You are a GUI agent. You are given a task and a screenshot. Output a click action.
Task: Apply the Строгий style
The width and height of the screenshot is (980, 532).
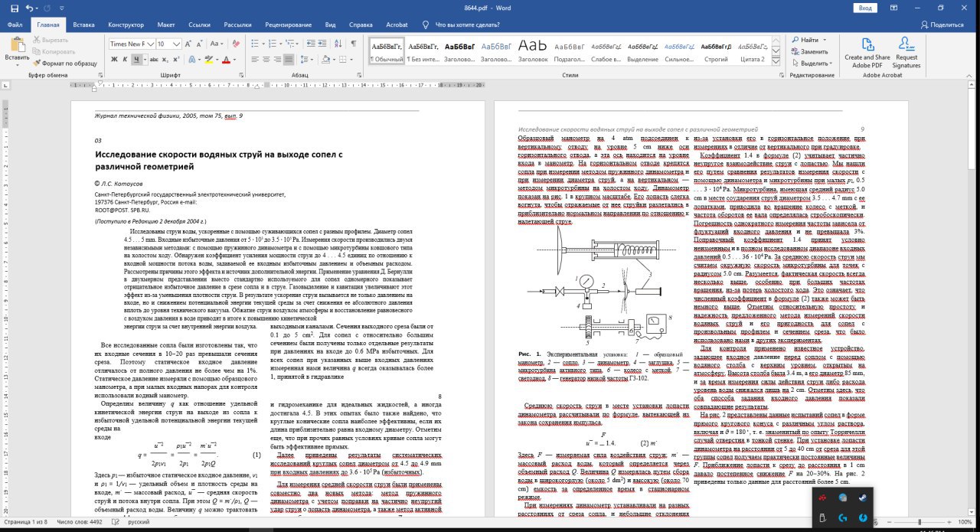pos(716,51)
